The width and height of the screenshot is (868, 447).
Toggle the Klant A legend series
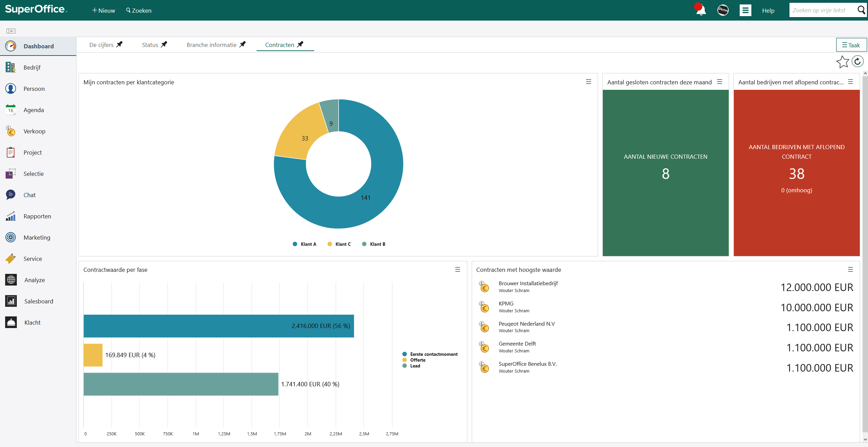(x=304, y=244)
